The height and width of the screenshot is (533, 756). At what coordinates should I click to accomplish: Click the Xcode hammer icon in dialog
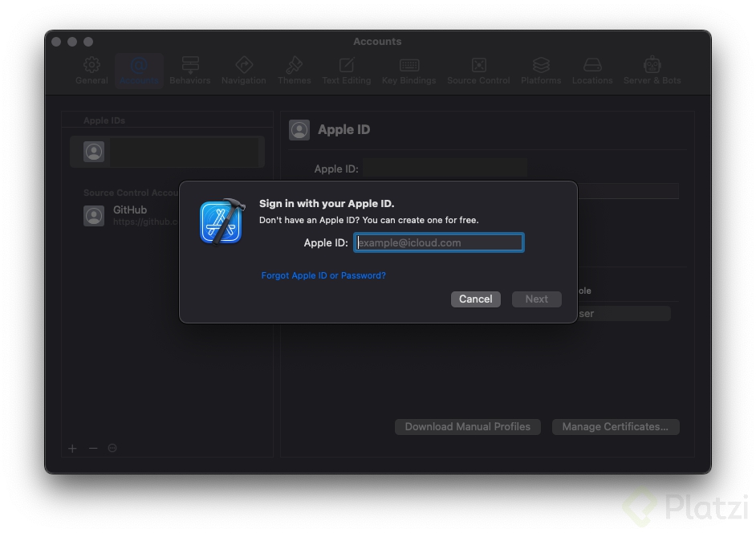coord(222,222)
